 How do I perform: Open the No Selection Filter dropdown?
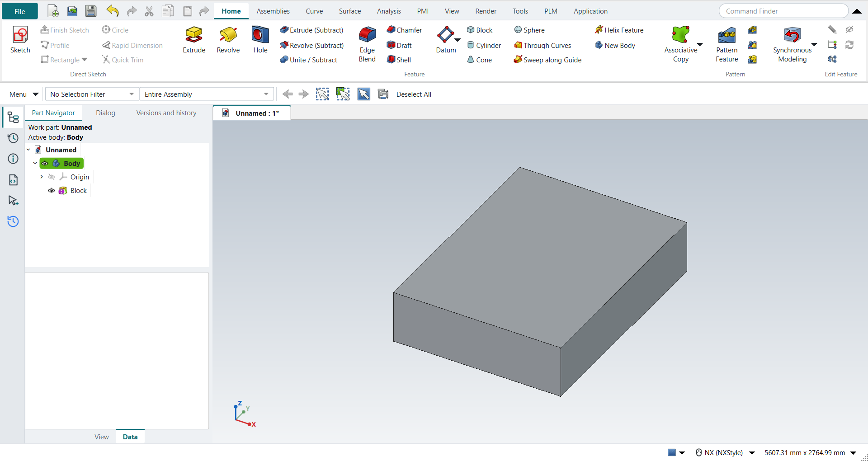[x=92, y=94]
